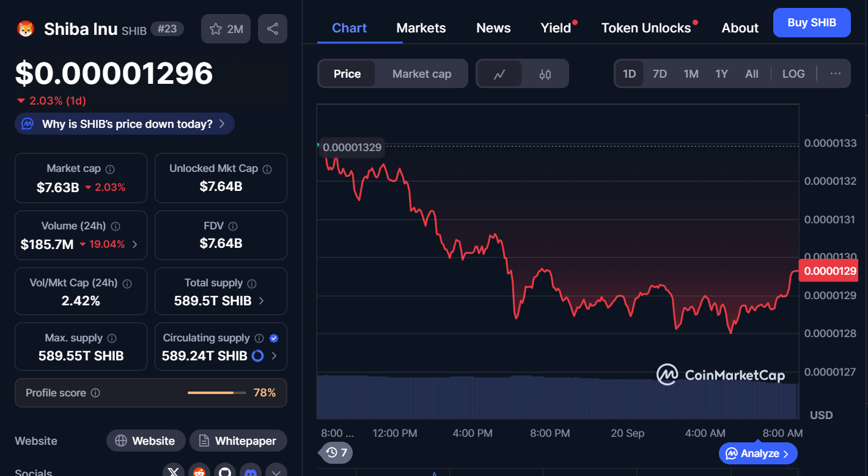This screenshot has width=868, height=476.
Task: Expand more social links chevron
Action: pyautogui.click(x=276, y=472)
